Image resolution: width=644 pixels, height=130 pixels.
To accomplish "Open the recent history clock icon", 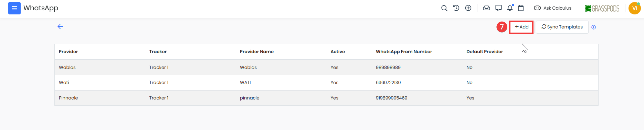I will pos(456,8).
